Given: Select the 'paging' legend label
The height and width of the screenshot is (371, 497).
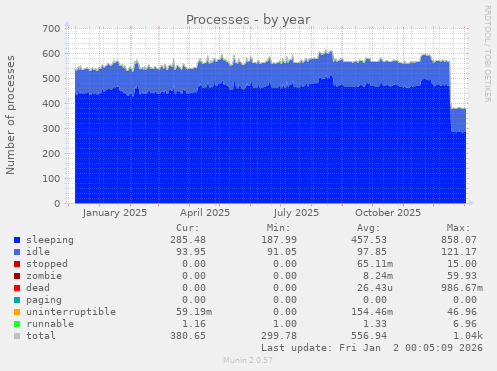Looking at the screenshot, I should click(44, 300).
